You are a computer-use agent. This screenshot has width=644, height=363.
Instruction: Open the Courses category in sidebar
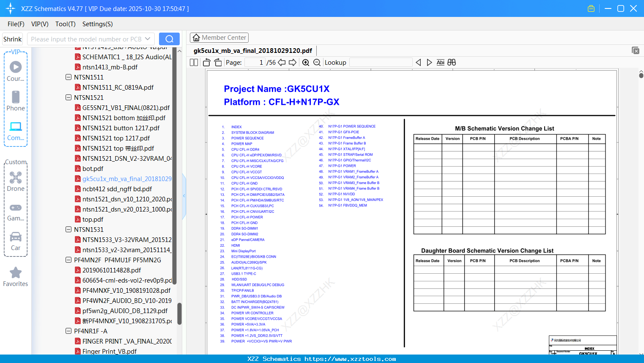pos(16,71)
